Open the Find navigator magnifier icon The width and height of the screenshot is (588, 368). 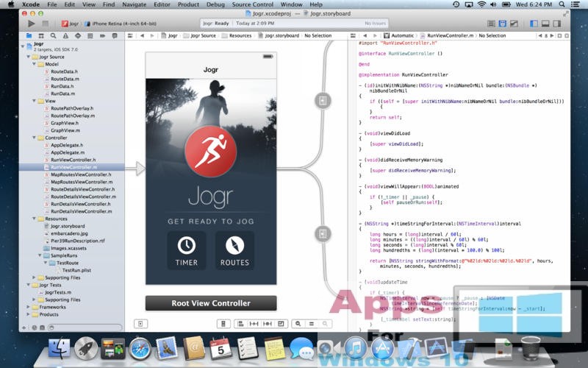point(53,35)
